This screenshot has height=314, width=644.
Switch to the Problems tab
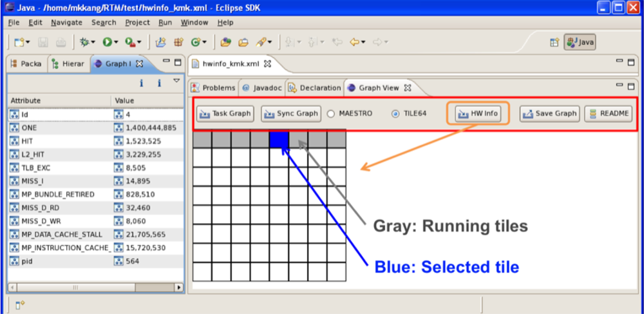(214, 88)
